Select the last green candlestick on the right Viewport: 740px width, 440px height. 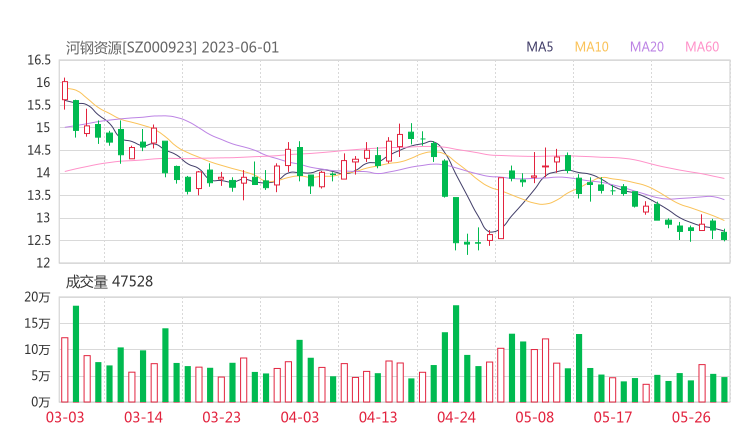pos(724,236)
